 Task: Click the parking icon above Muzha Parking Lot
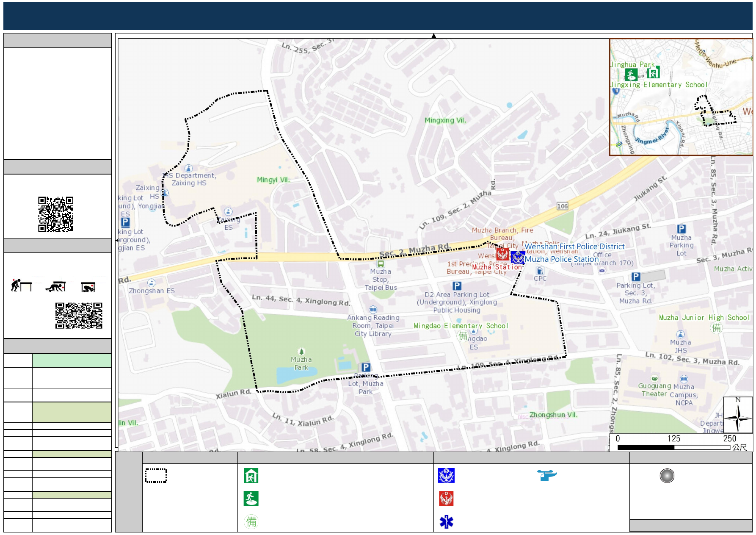pos(681,229)
